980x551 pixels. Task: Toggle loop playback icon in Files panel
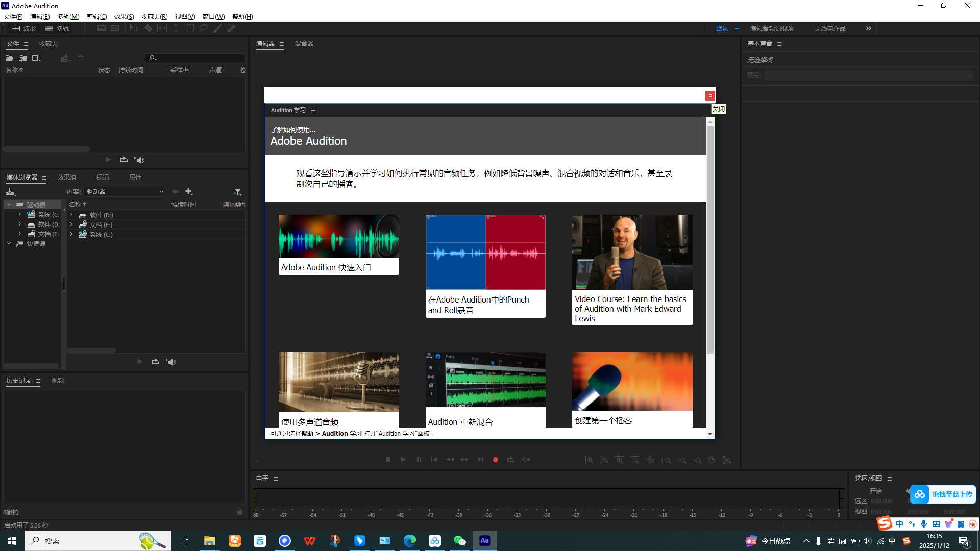[x=124, y=160]
